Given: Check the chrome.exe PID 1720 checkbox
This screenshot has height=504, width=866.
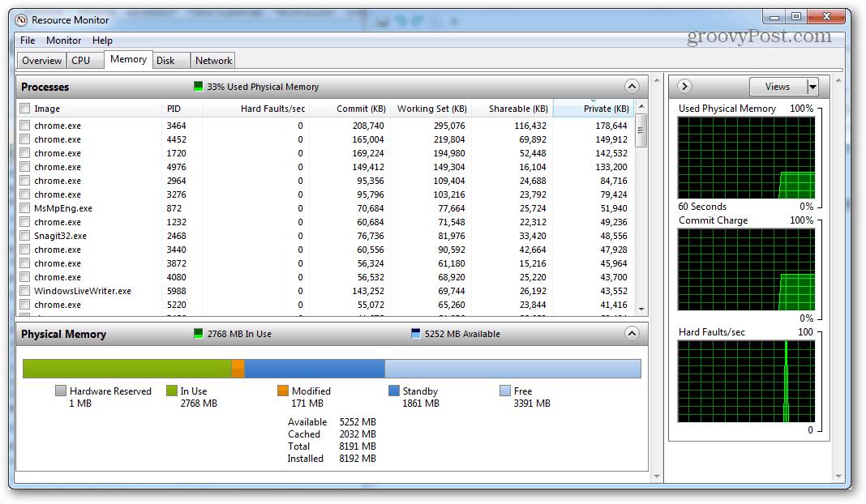Looking at the screenshot, I should tap(25, 153).
